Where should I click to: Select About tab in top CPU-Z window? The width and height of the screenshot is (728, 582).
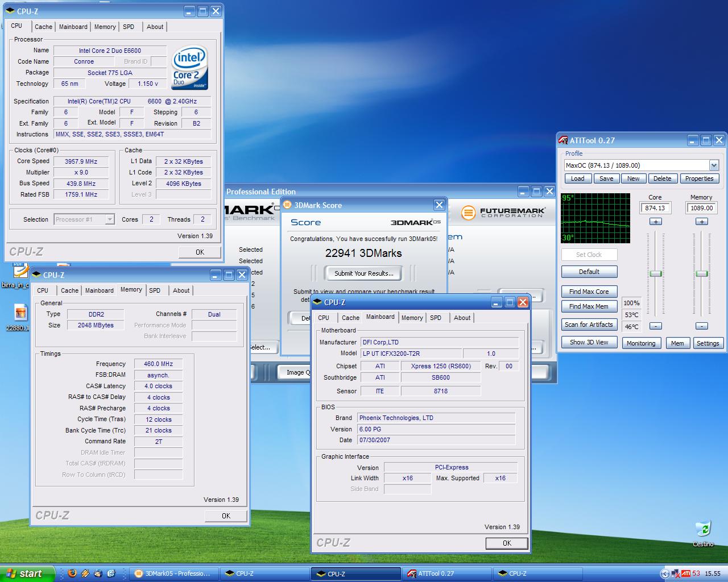point(155,27)
